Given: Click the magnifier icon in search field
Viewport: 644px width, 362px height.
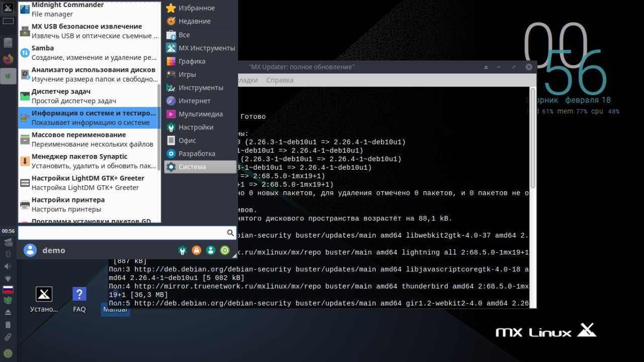Looking at the screenshot, I should pos(230,233).
